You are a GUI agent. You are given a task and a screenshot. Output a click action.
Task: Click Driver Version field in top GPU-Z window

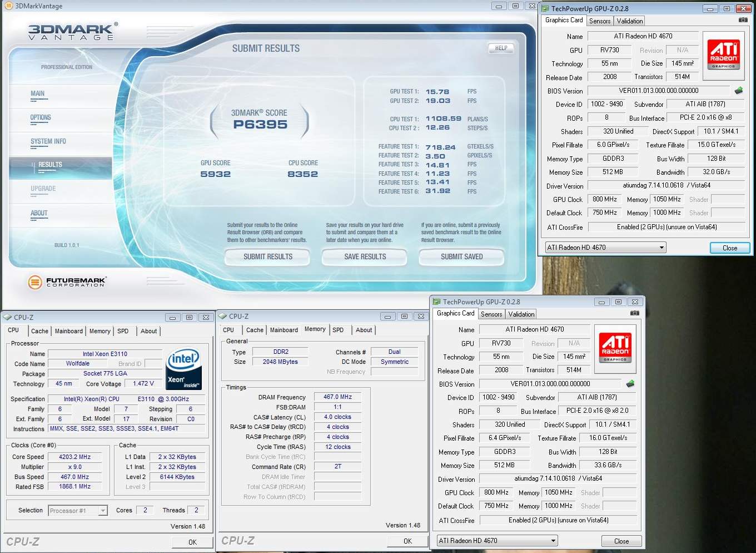(x=667, y=185)
